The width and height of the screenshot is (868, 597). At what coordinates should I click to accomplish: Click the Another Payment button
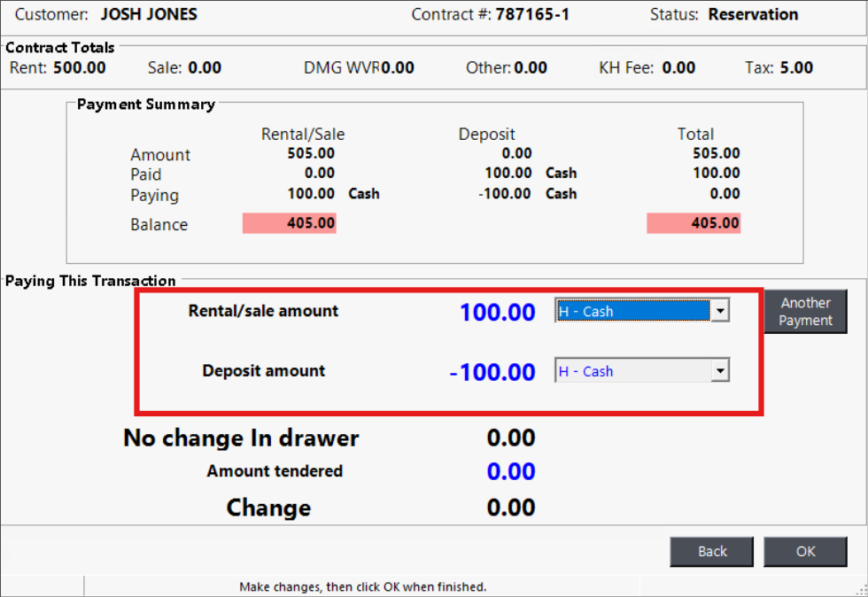(x=805, y=312)
